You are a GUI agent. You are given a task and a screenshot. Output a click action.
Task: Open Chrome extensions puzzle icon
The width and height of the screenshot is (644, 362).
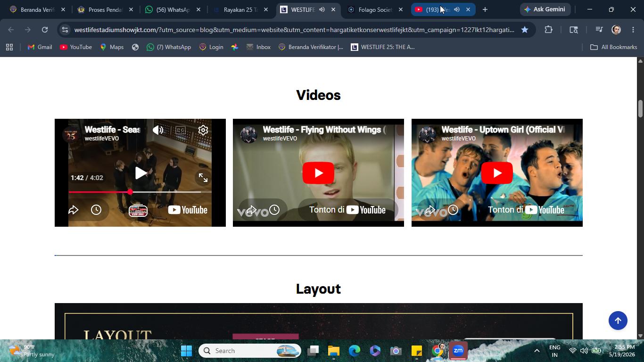(548, 30)
